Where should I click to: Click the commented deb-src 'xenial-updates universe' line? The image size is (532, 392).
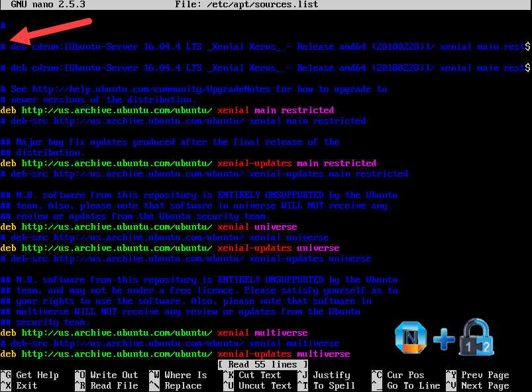pyautogui.click(x=186, y=258)
